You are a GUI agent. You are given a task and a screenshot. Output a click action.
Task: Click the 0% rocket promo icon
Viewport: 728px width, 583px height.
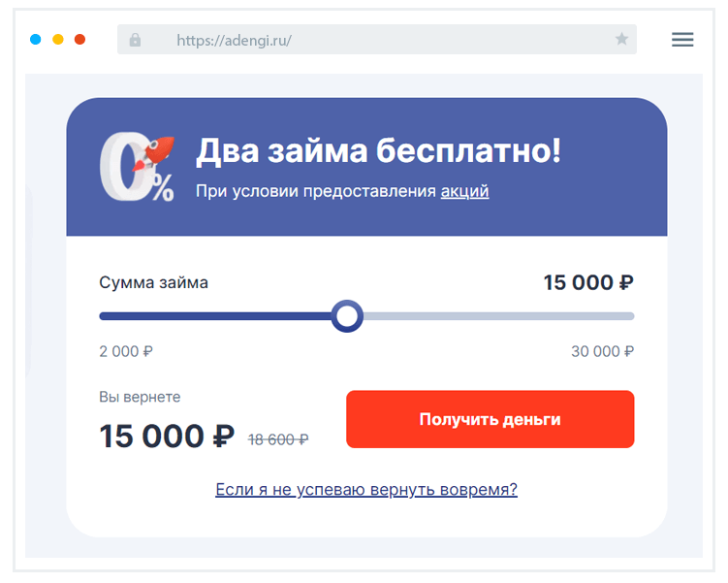coord(137,166)
